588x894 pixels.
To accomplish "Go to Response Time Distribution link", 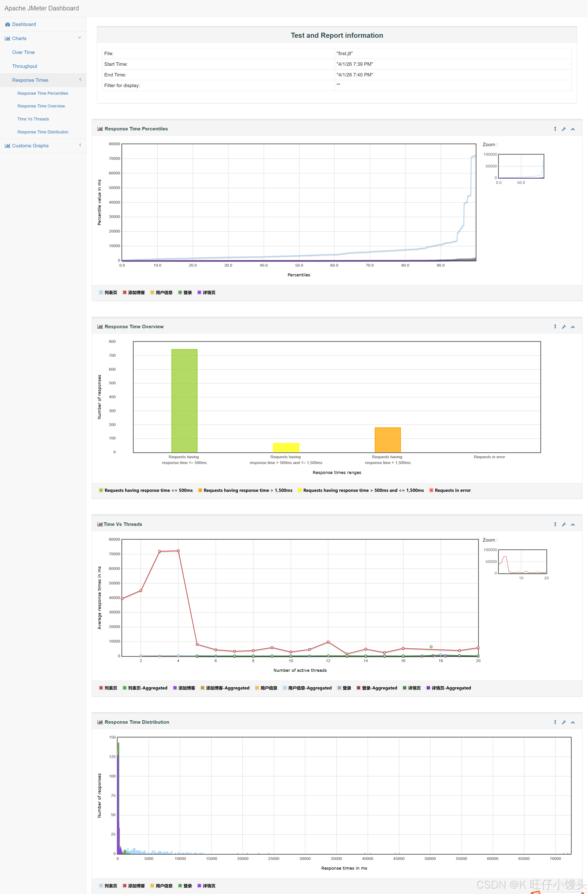I will (43, 132).
